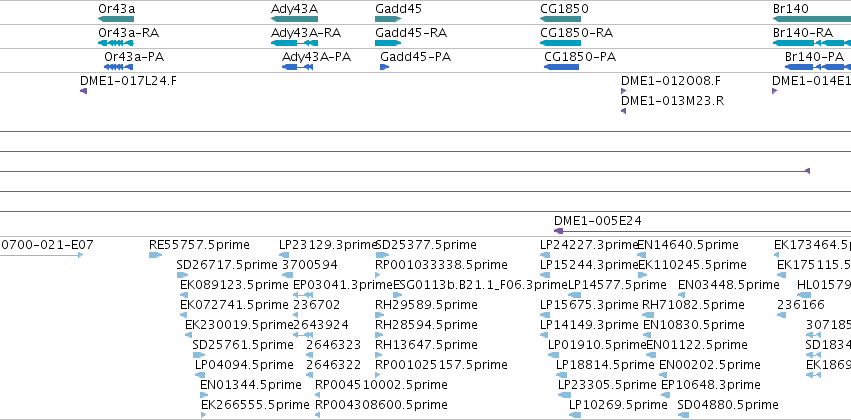Click the DME1-005E24 clone feature
Image resolution: width=851 pixels, height=420 pixels.
(702, 231)
